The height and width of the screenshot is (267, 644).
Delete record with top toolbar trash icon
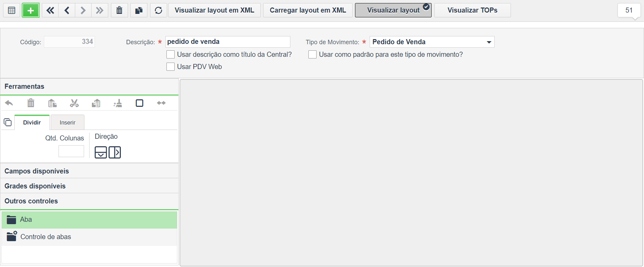coord(119,10)
